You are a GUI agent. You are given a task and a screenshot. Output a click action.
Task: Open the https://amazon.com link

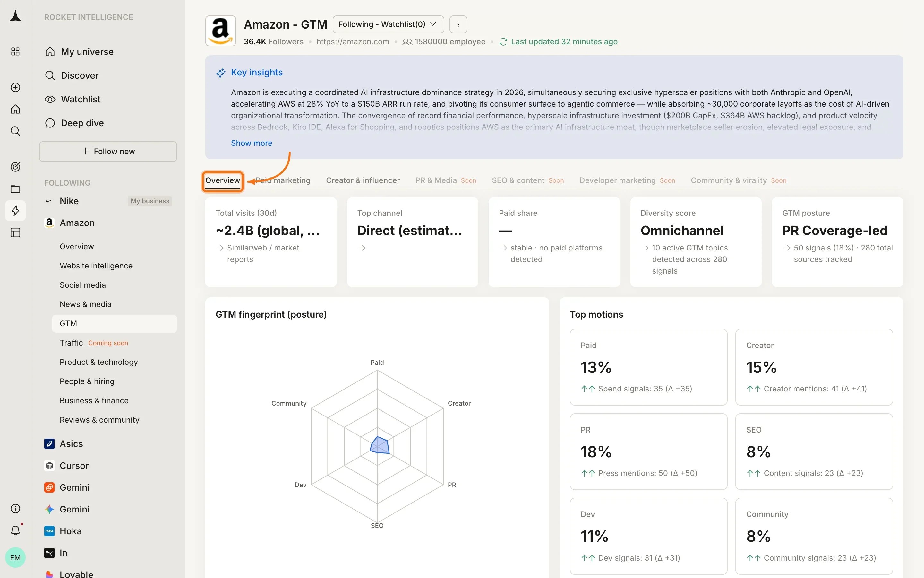coord(353,42)
